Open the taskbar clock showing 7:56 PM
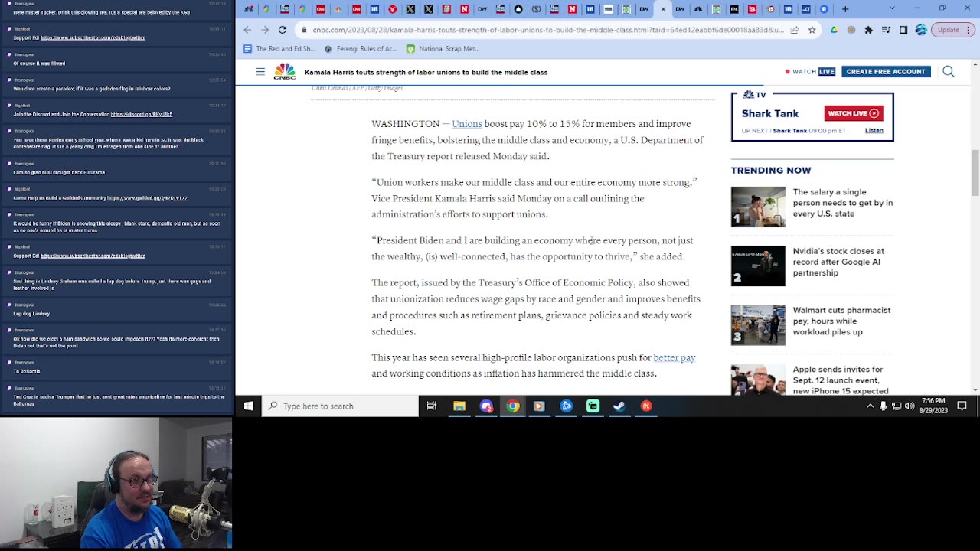Image resolution: width=980 pixels, height=551 pixels. [933, 406]
